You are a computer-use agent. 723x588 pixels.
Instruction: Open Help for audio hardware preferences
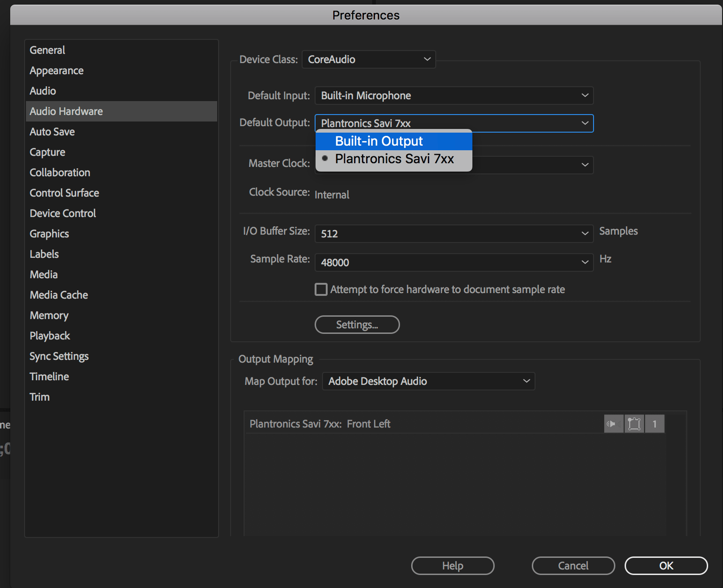click(452, 565)
